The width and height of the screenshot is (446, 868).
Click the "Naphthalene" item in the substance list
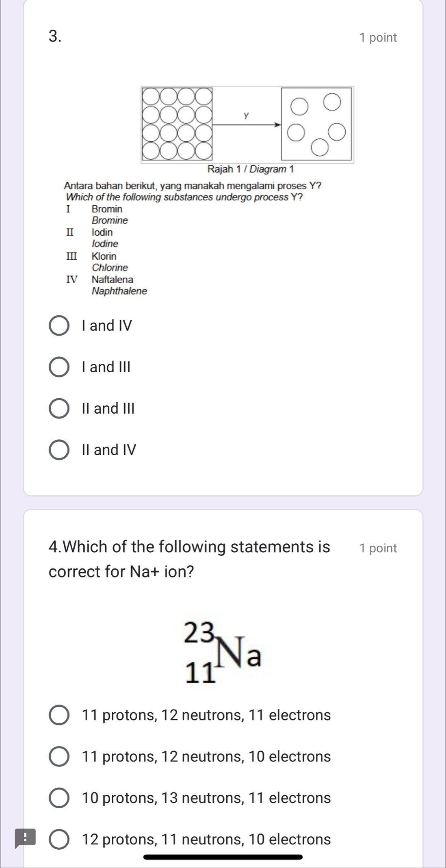(119, 291)
